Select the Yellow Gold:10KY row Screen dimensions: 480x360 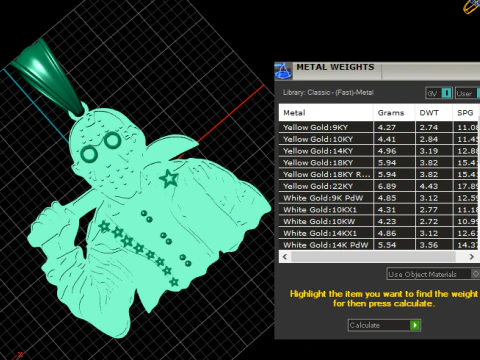(x=379, y=139)
